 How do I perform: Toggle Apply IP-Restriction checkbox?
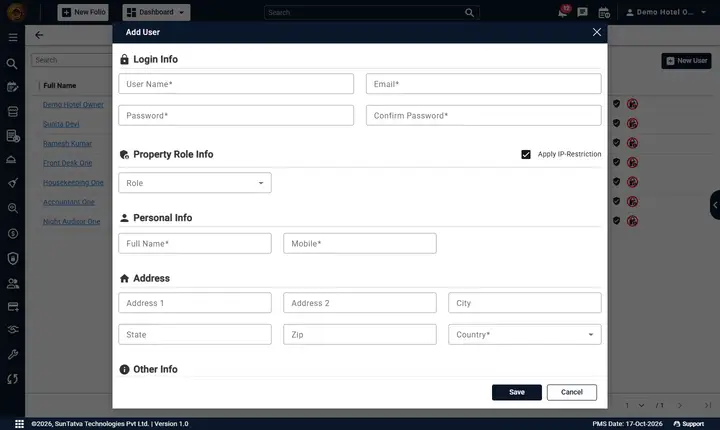526,154
